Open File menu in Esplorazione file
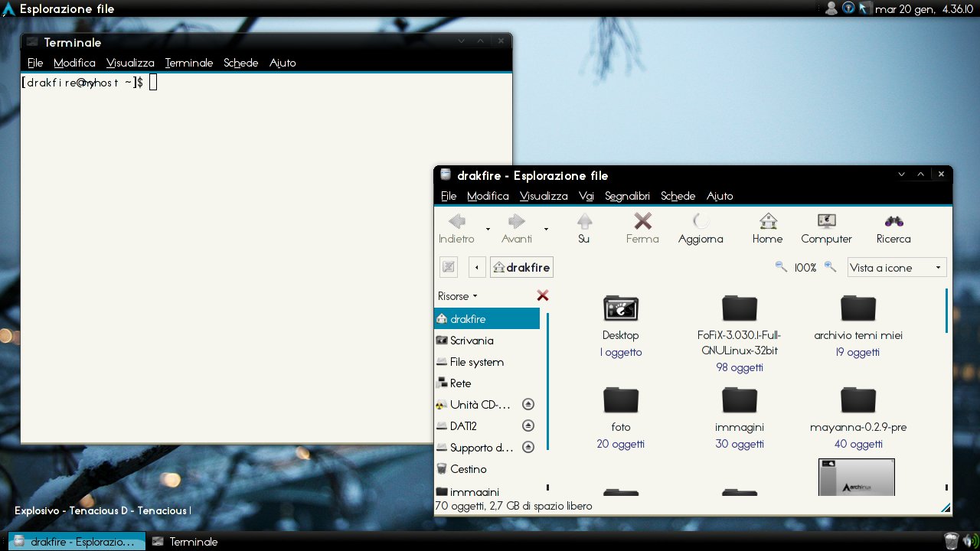The image size is (980, 551). [449, 196]
